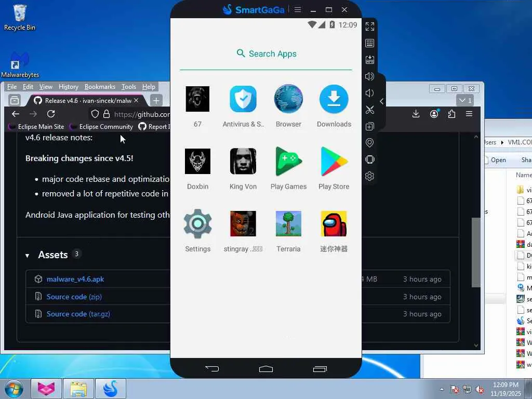
Task: Click the tracking protection shield icon
Action: [x=95, y=114]
